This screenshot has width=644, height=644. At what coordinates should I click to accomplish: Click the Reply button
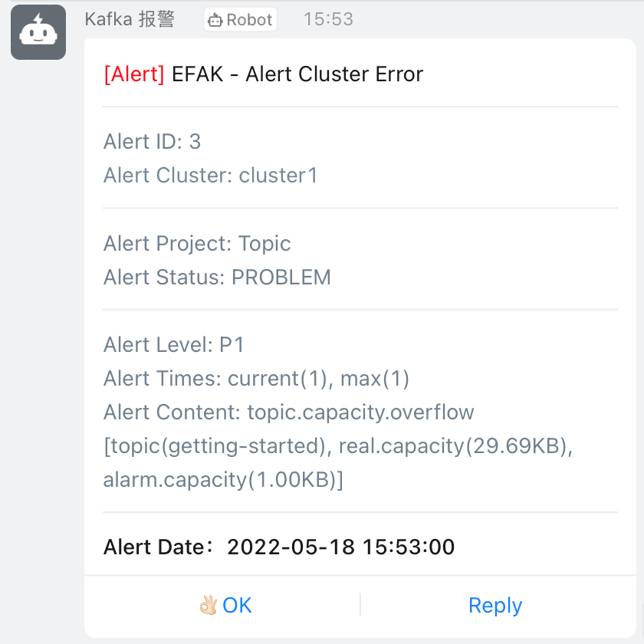pos(495,606)
